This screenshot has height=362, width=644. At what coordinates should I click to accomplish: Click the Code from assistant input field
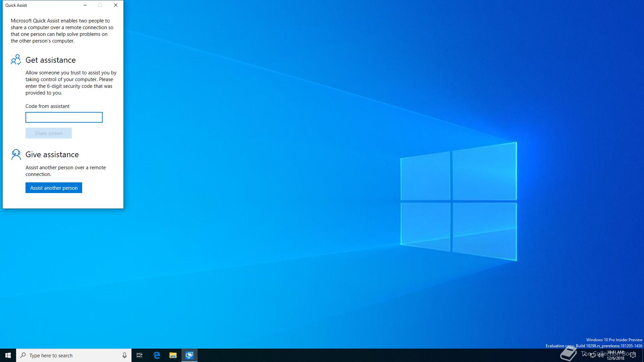(x=64, y=117)
